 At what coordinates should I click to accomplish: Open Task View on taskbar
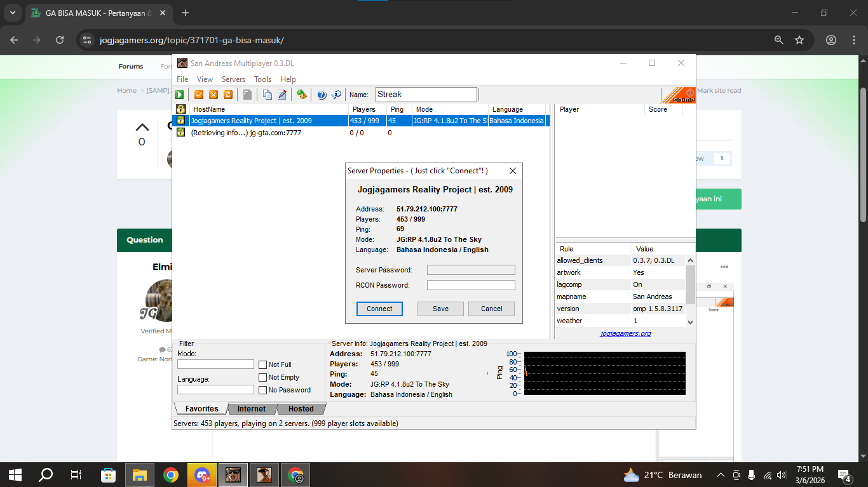tap(76, 475)
